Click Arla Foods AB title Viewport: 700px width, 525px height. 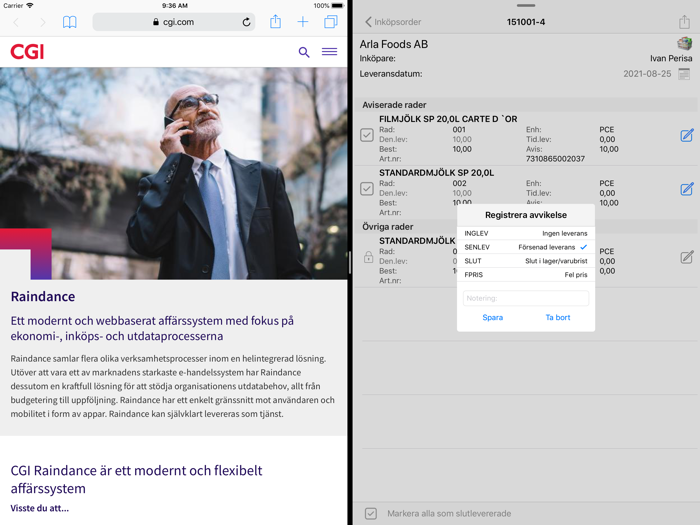[x=394, y=44]
